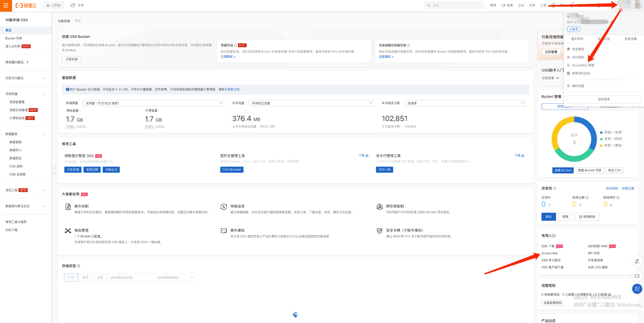Click the 域名管理 icon
The height and width of the screenshot is (323, 644).
pyautogui.click(x=68, y=231)
